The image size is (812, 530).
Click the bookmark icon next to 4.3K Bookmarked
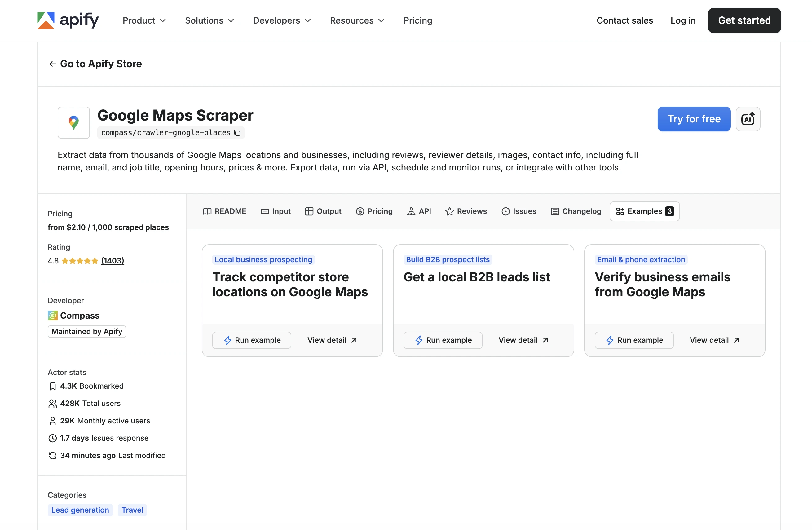coord(53,386)
